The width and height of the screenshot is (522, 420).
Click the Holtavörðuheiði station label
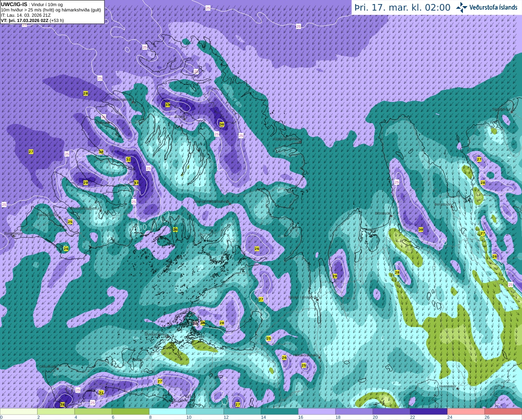point(306,355)
